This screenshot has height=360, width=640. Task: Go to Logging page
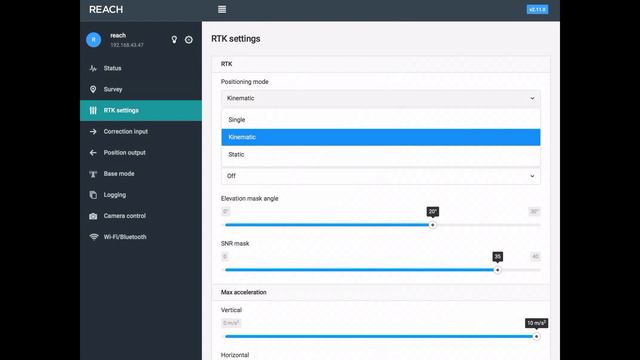[141, 195]
